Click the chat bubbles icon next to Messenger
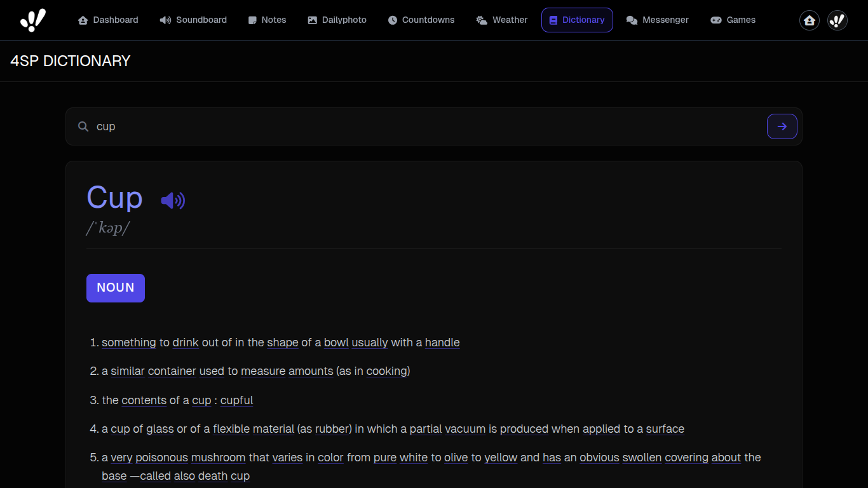This screenshot has width=868, height=488. point(632,20)
